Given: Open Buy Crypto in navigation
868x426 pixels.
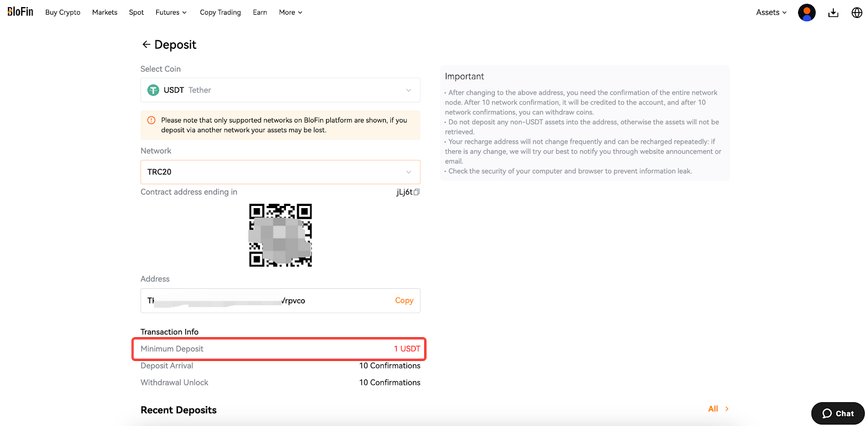Looking at the screenshot, I should (x=63, y=12).
